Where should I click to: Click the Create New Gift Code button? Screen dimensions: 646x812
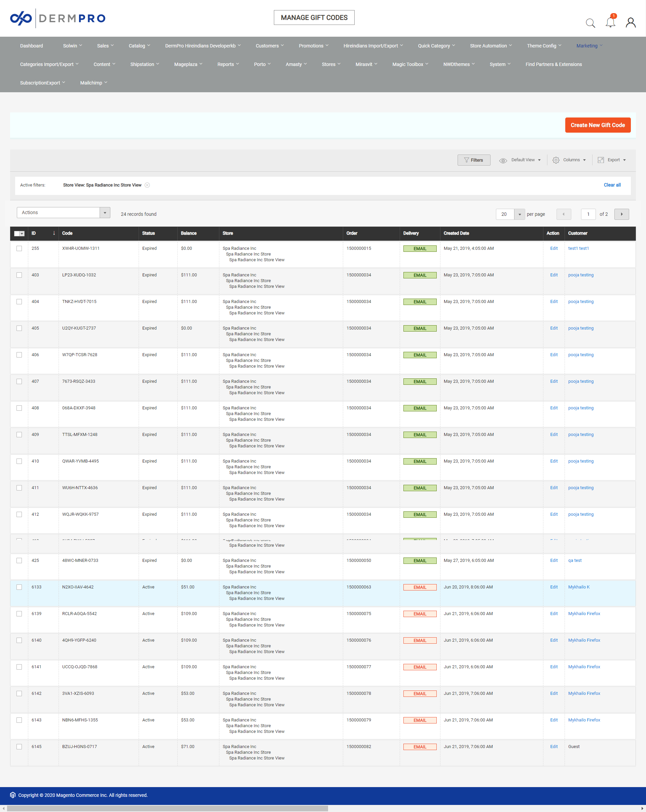(x=598, y=125)
